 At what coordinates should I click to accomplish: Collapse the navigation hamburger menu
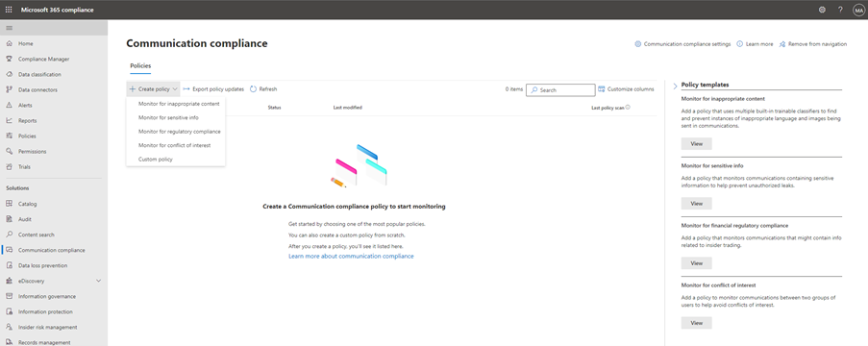coord(9,28)
